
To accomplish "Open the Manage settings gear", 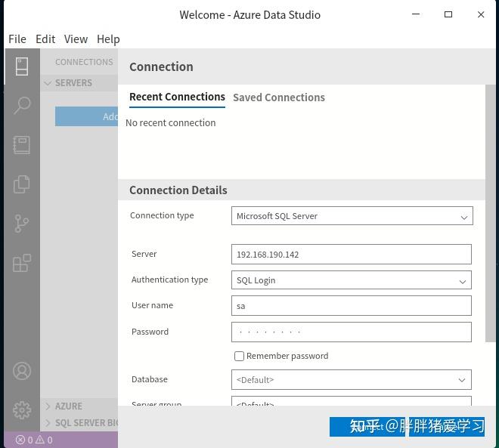I will [x=22, y=409].
